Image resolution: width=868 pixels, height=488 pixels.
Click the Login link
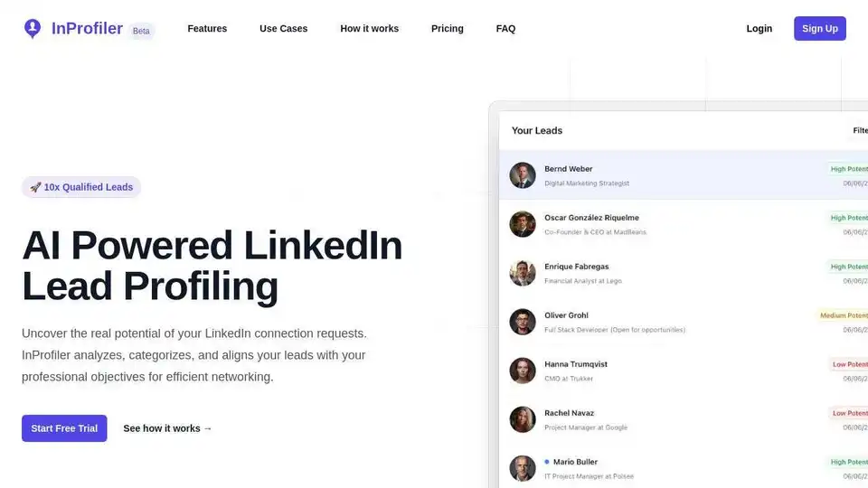pos(759,28)
